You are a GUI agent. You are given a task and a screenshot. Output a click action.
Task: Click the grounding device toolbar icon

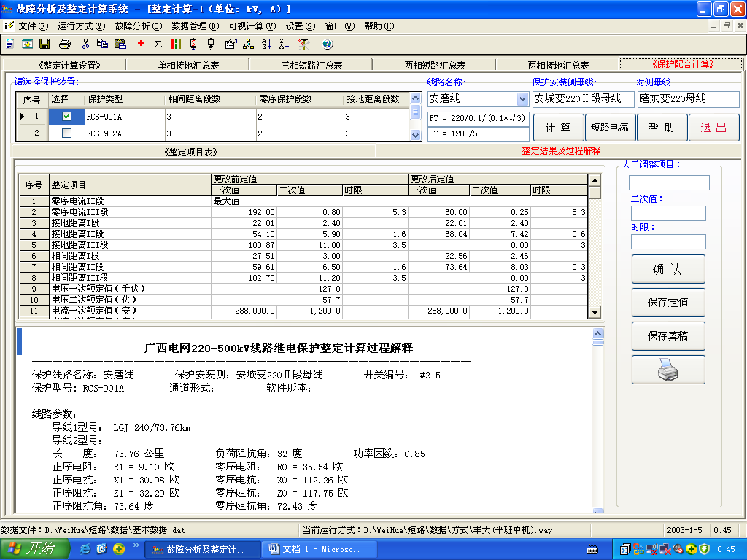click(x=211, y=44)
